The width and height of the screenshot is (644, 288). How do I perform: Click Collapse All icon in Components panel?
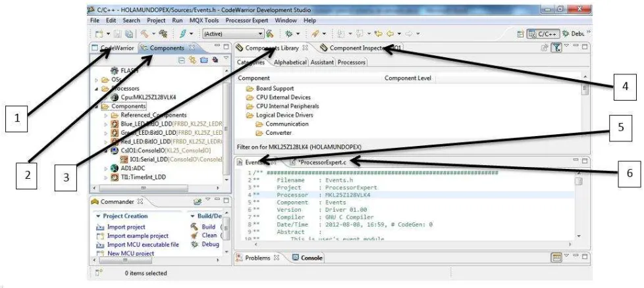[x=181, y=60]
